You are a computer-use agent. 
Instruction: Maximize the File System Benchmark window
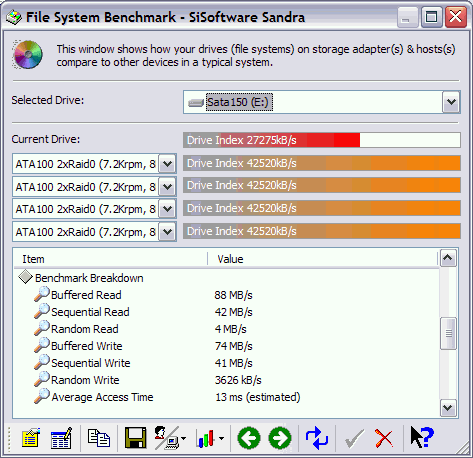pyautogui.click(x=431, y=17)
